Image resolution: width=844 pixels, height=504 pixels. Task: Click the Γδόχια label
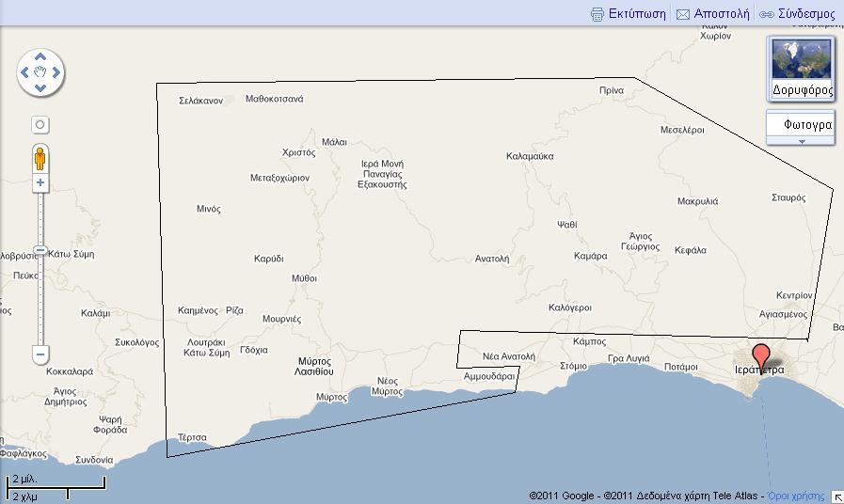253,350
